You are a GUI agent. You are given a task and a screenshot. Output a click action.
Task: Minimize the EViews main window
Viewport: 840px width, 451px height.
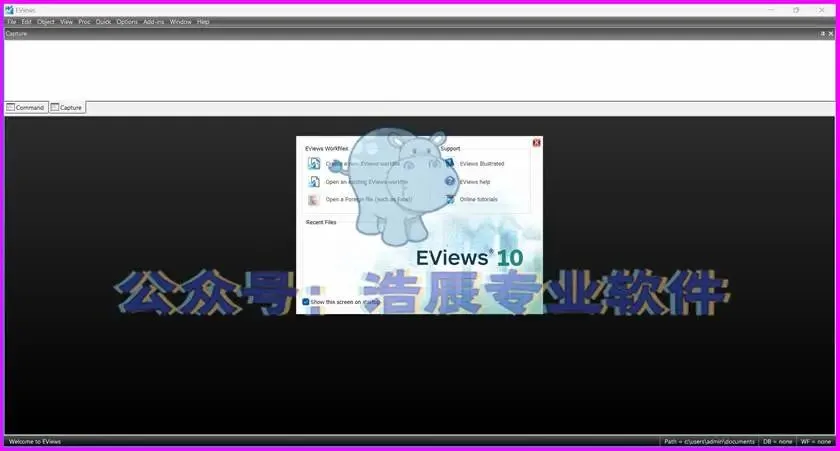[x=771, y=10]
